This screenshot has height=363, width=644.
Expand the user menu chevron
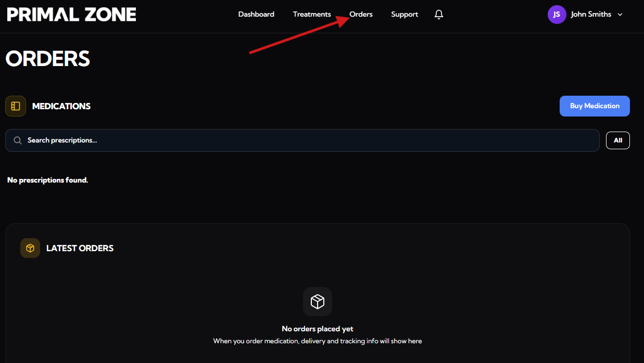tap(620, 15)
